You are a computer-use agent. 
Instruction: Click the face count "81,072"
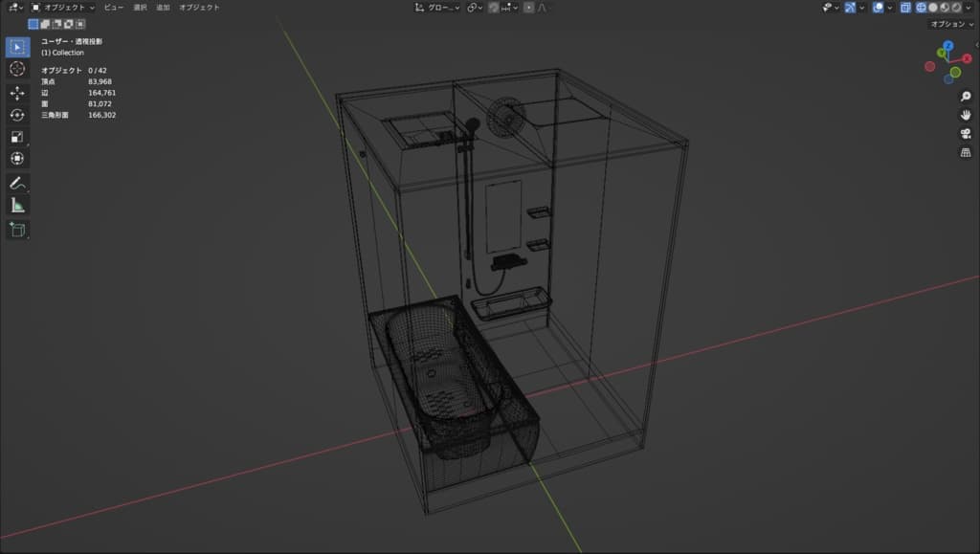pyautogui.click(x=100, y=104)
